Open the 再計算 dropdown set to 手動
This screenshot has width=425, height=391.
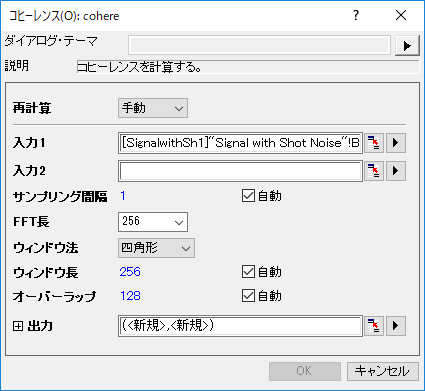(x=153, y=108)
